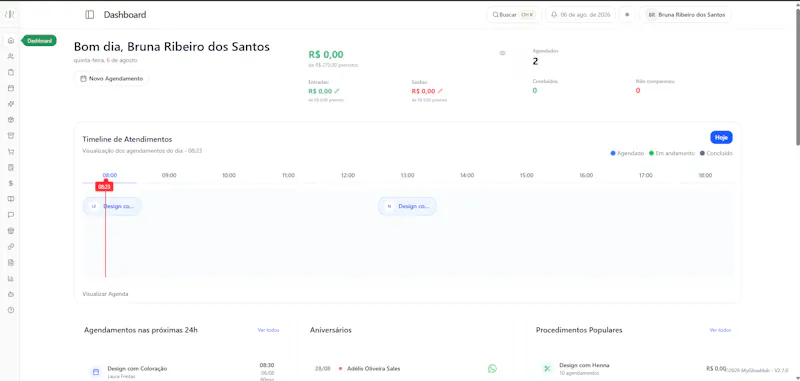This screenshot has width=800, height=381.
Task: Click the Concluídos count value
Action: point(535,91)
